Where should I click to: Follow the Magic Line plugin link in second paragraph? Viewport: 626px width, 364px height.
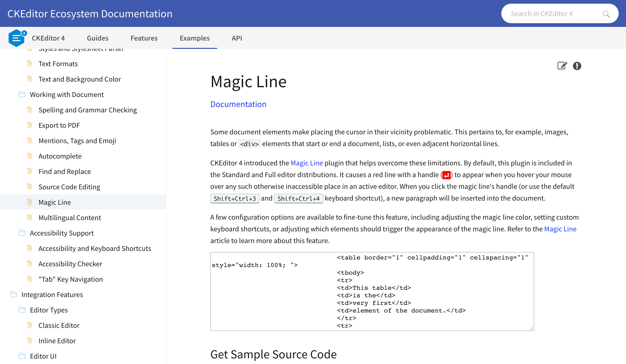307,163
